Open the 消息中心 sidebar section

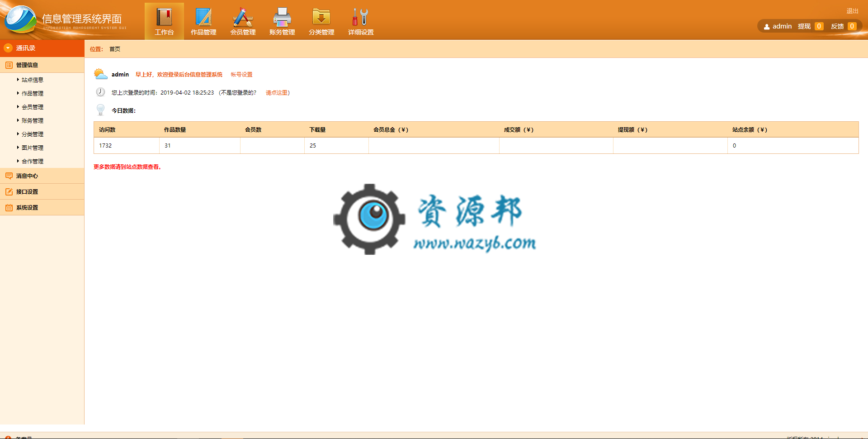coord(42,176)
